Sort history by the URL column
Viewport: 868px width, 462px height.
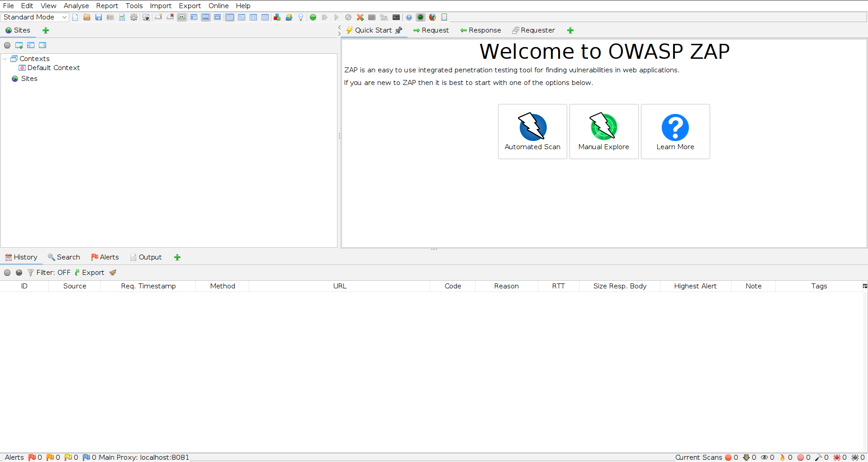pos(340,286)
